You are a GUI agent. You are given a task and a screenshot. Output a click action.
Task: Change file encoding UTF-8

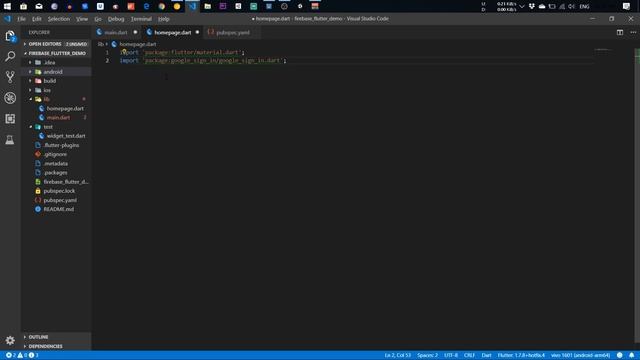click(451, 355)
